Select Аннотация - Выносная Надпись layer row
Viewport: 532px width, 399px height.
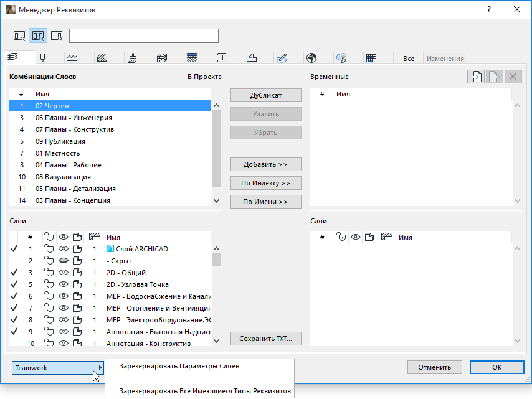click(x=110, y=332)
